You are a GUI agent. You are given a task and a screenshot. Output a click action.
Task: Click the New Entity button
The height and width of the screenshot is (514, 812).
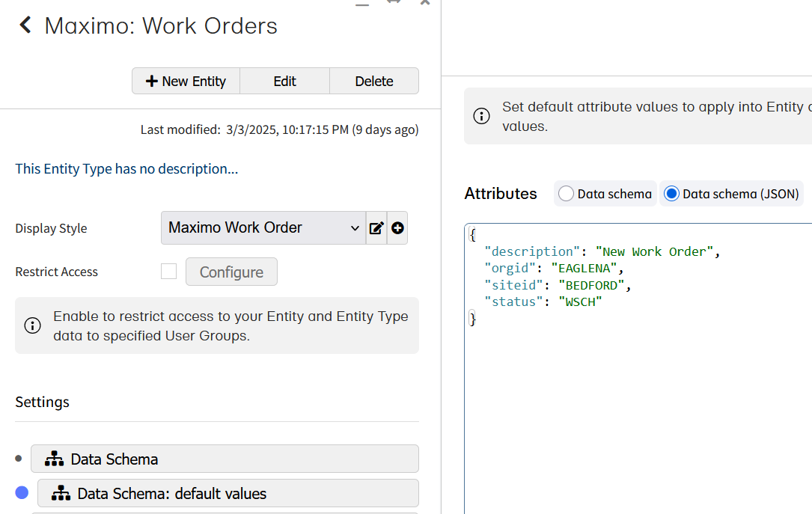[x=186, y=81]
